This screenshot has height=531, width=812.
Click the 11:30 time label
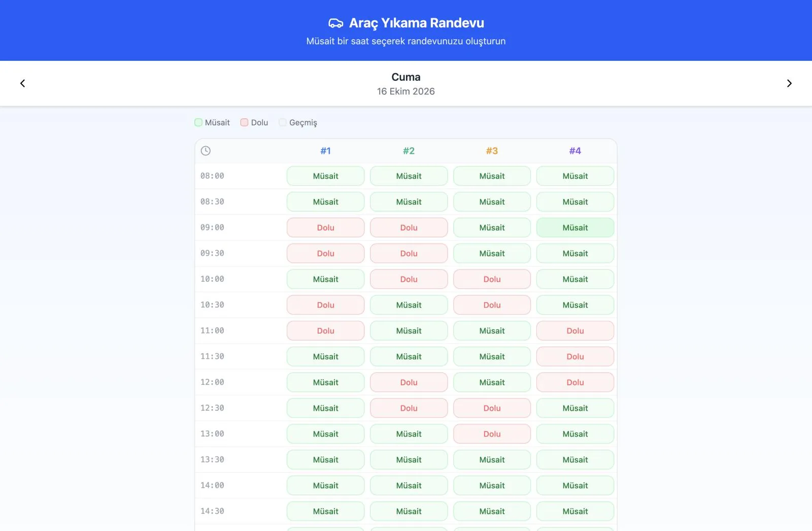tap(212, 357)
